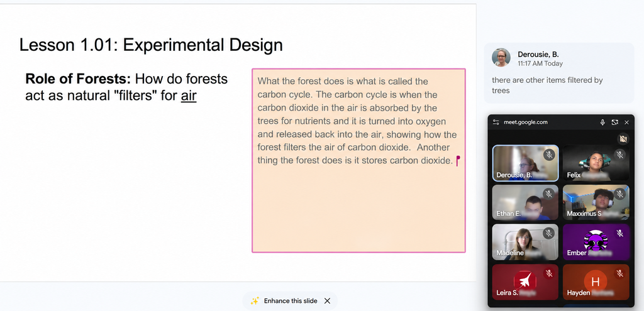644x311 pixels.
Task: Click muted mic icon on Ethan E. tile
Action: [x=549, y=194]
